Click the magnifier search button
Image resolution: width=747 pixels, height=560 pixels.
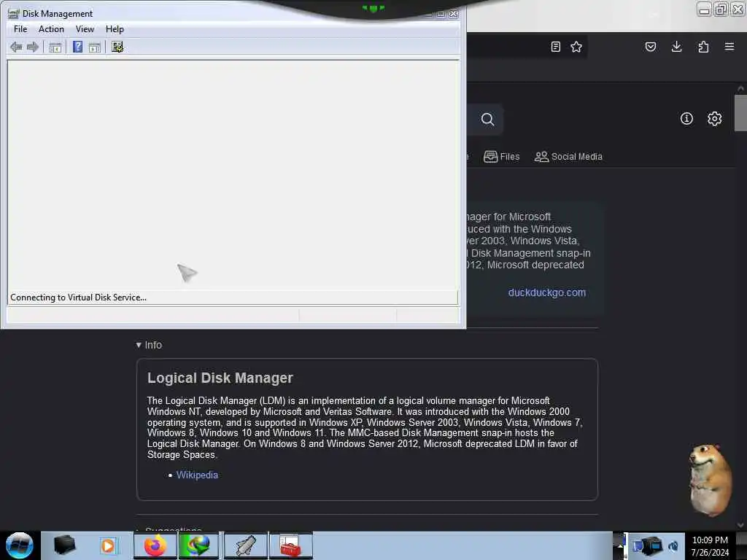487,119
